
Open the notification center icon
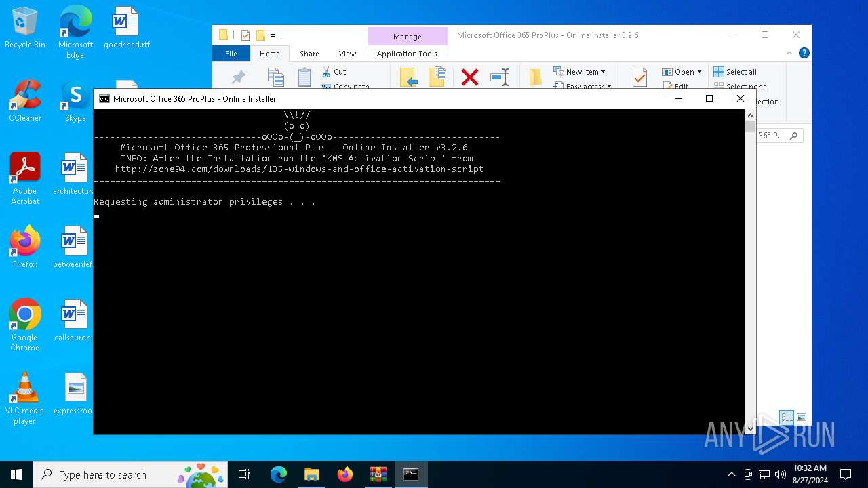click(846, 474)
